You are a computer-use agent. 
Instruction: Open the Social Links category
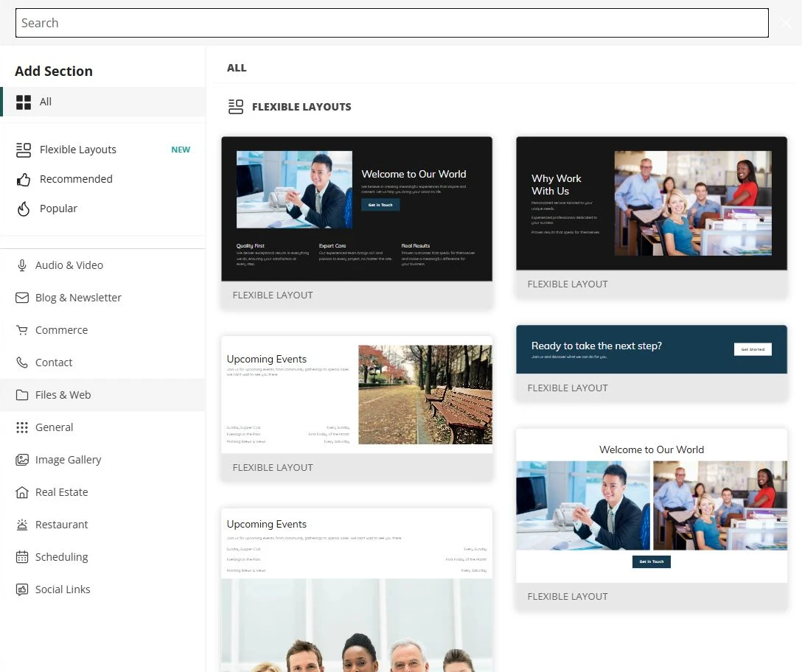click(x=102, y=589)
